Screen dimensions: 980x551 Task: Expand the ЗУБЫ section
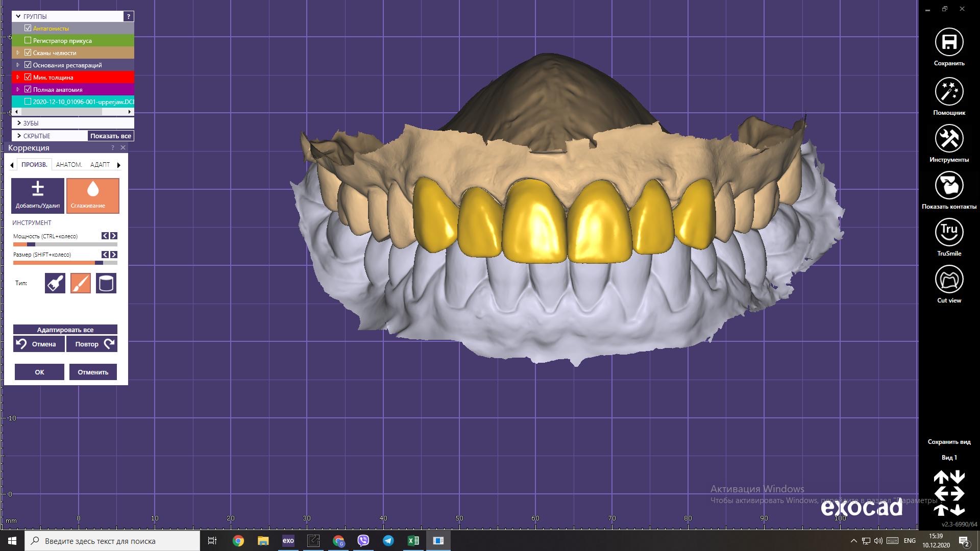click(x=19, y=123)
